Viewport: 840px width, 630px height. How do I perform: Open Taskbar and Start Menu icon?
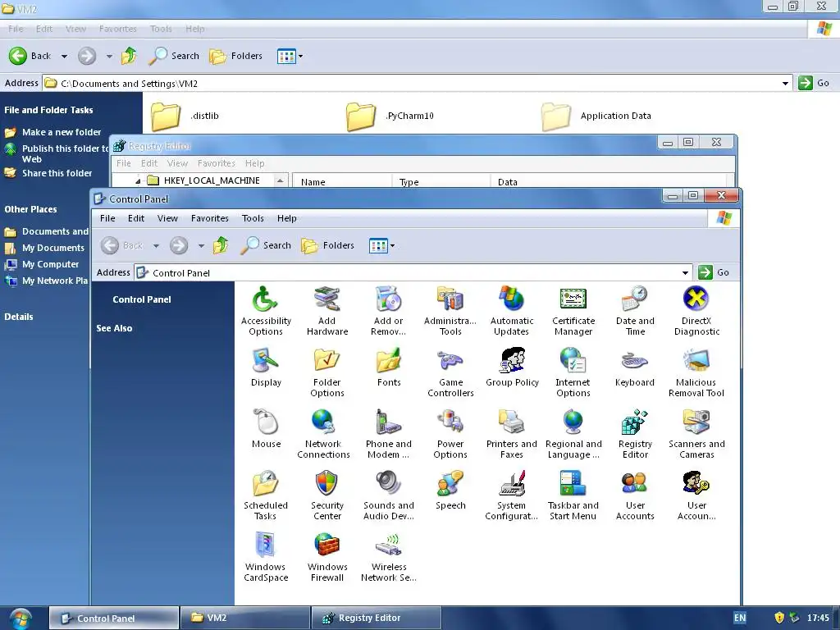click(x=573, y=495)
